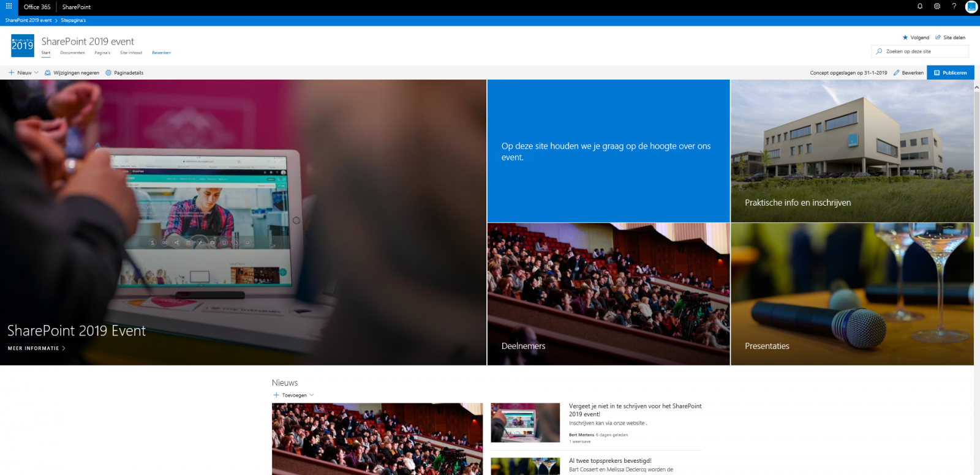Image resolution: width=980 pixels, height=475 pixels.
Task: Open the Presentaties tile
Action: pos(852,294)
